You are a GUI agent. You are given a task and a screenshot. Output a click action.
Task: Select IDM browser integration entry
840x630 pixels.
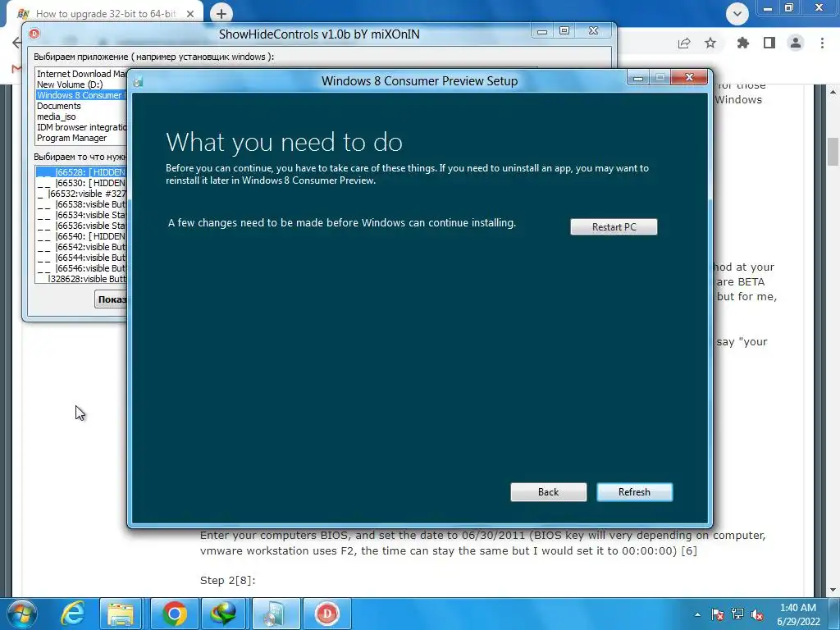tap(81, 127)
